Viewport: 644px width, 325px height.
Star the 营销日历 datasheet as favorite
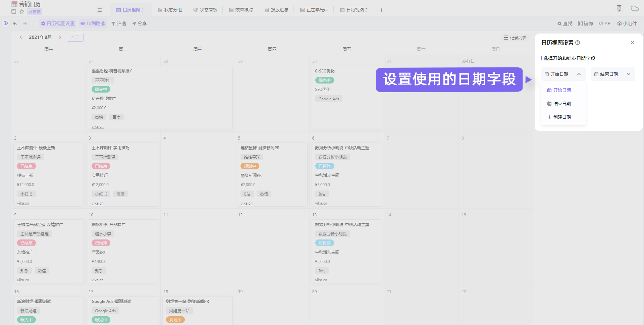point(22,11)
